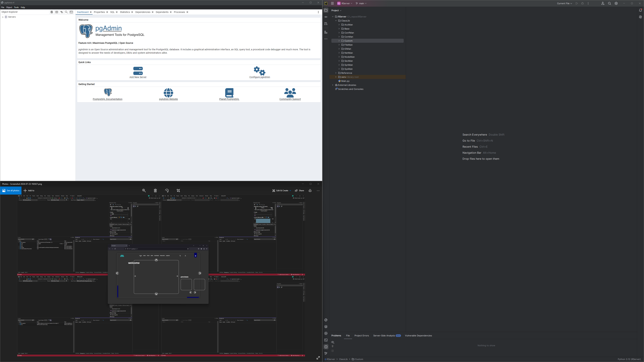Open PyCharm Structure tool window icon

[x=326, y=32]
